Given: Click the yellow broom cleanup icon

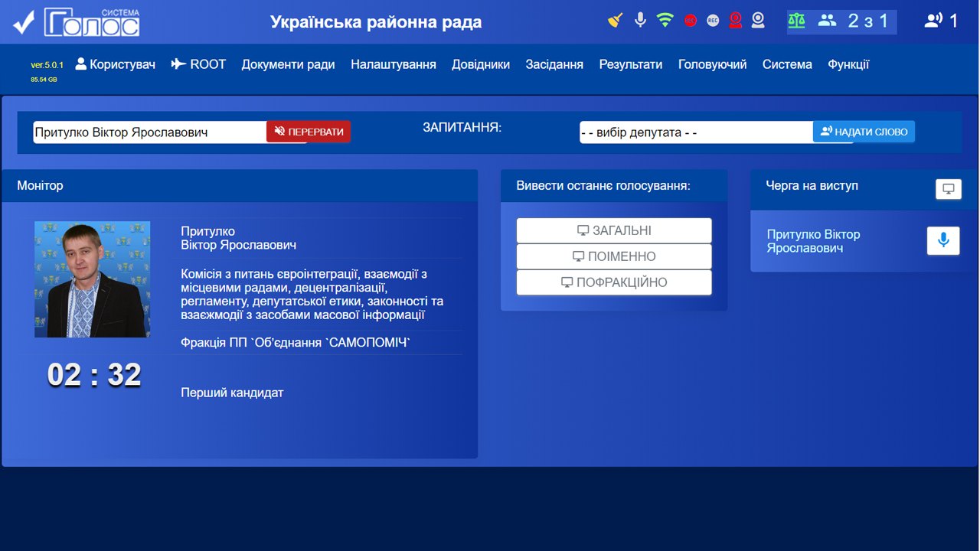Looking at the screenshot, I should click(616, 21).
